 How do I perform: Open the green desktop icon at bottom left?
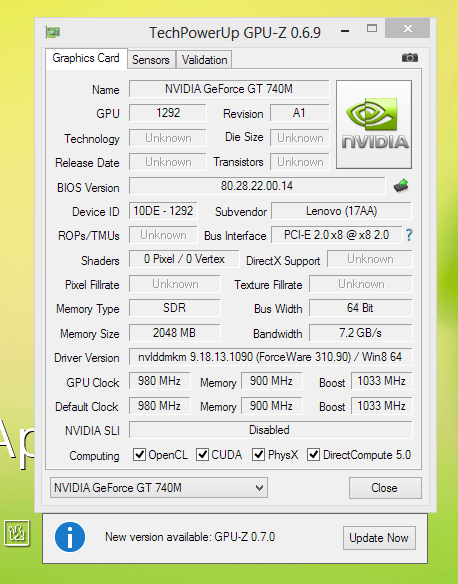17,533
